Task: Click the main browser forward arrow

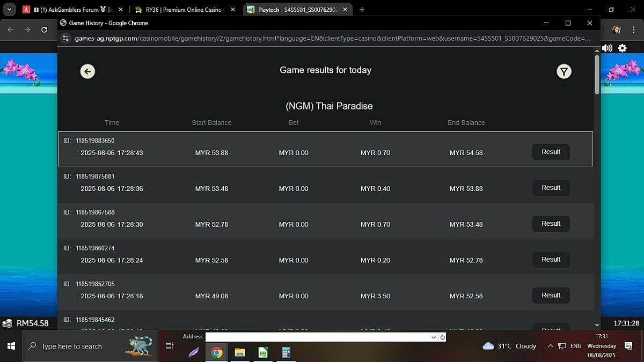Action: coord(27,30)
